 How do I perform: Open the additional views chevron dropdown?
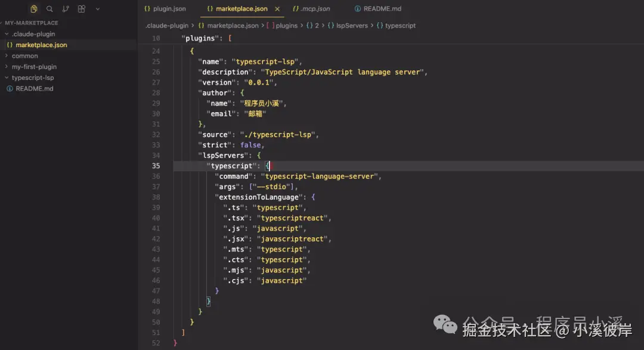tap(97, 9)
